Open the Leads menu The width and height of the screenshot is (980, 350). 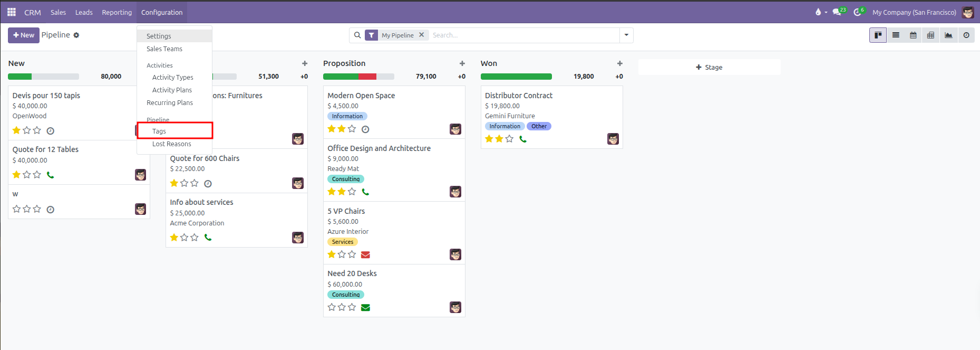click(x=84, y=12)
